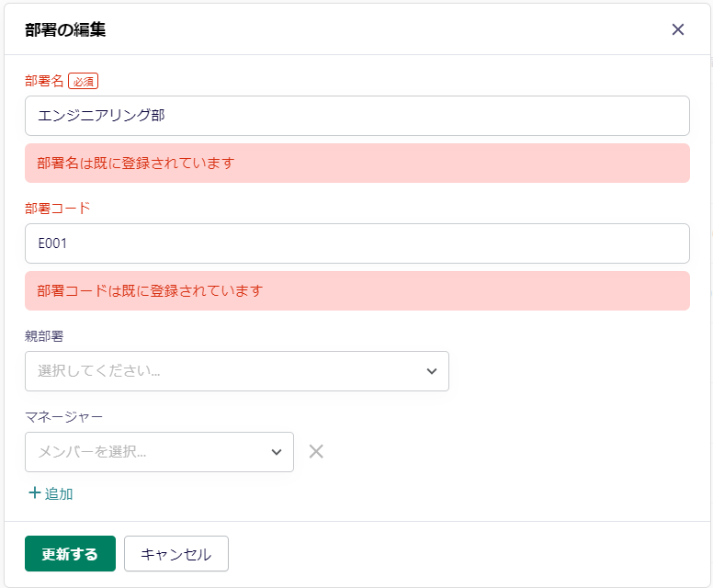Click the マネージャー dropdown chevron arrow

tap(277, 452)
